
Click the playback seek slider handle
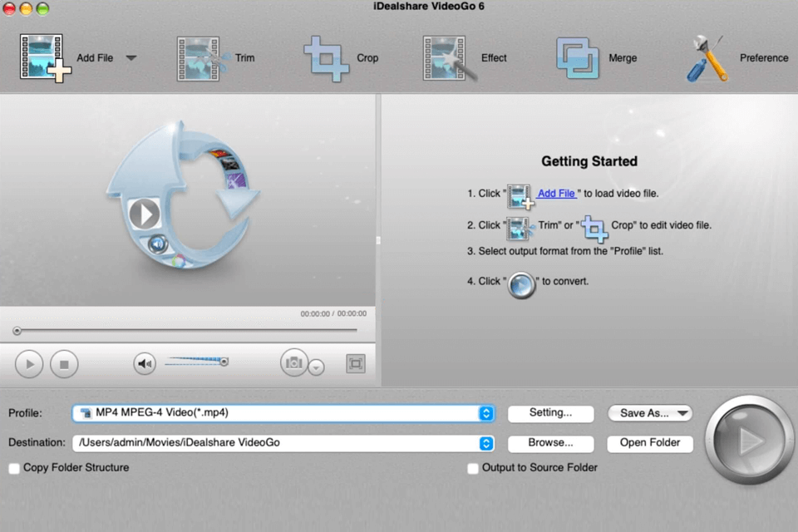[x=17, y=331]
